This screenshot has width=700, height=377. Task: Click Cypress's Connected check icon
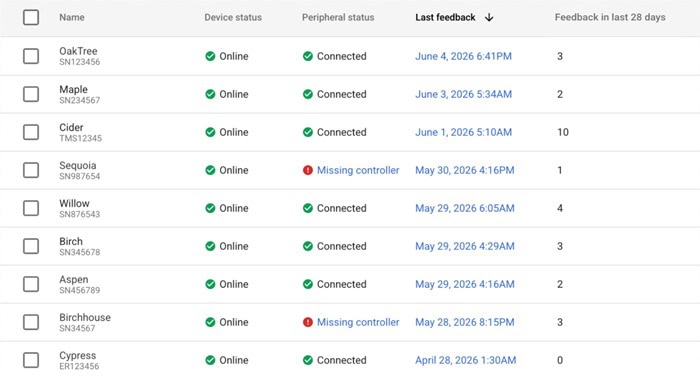pyautogui.click(x=308, y=360)
